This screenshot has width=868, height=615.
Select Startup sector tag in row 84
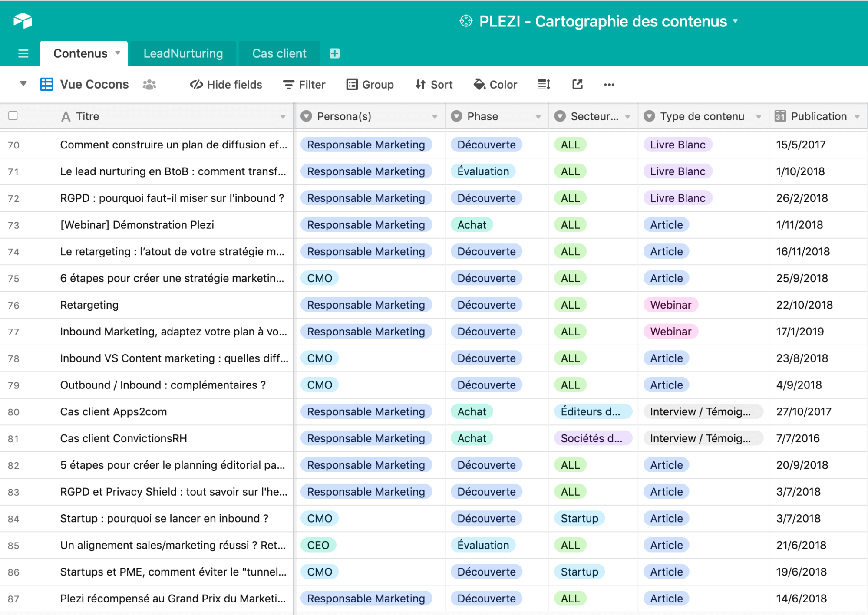pyautogui.click(x=579, y=519)
